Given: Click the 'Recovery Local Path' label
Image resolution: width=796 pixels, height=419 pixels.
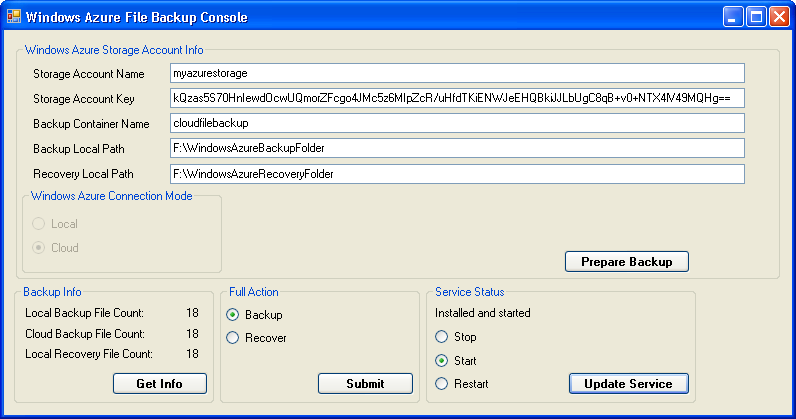Looking at the screenshot, I should tap(83, 174).
